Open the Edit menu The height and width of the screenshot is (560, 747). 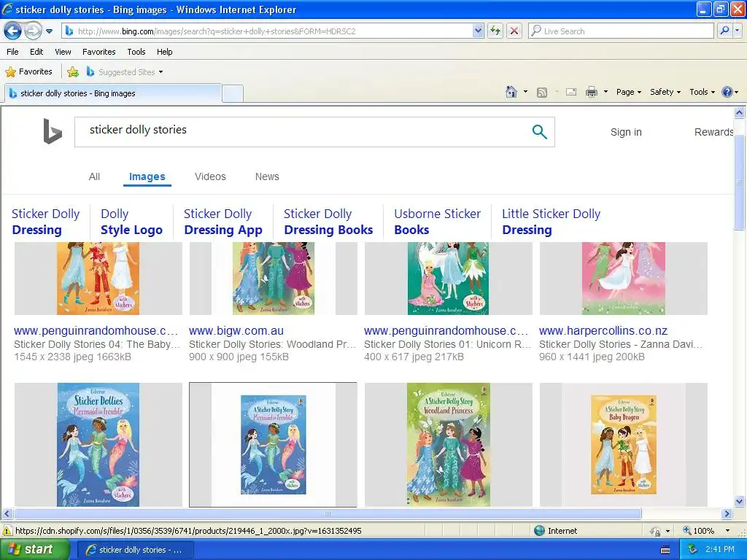point(36,52)
